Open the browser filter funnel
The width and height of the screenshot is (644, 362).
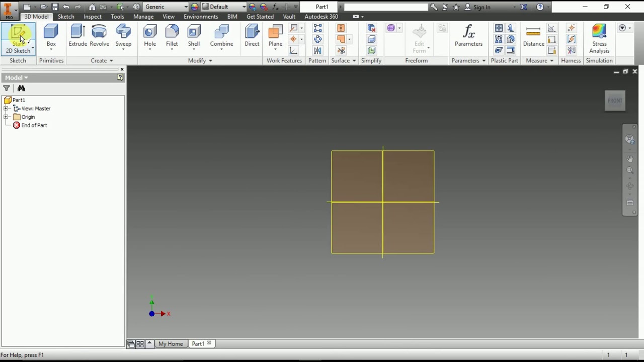coord(7,88)
